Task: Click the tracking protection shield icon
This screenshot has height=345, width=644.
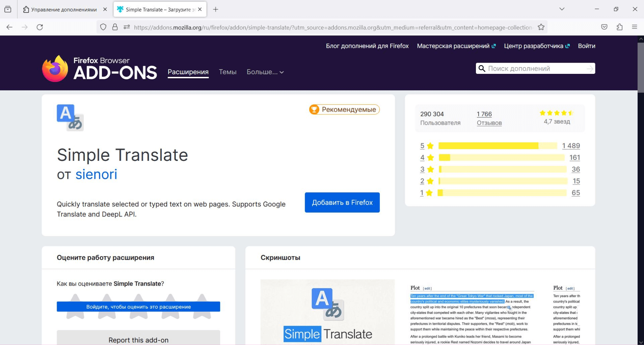Action: 103,27
